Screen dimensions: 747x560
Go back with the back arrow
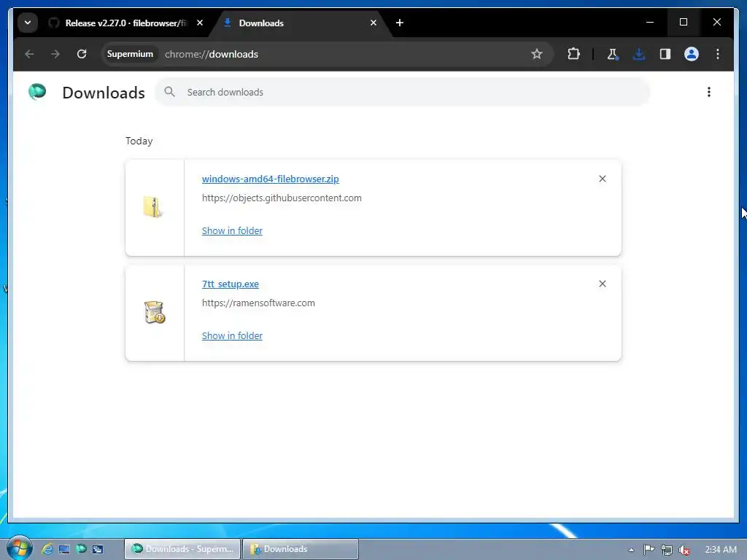29,54
